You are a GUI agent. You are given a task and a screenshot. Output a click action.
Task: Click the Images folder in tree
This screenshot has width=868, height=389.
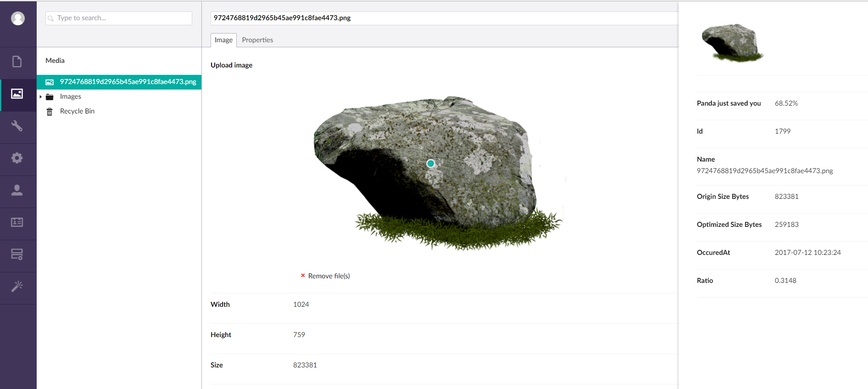[x=71, y=96]
